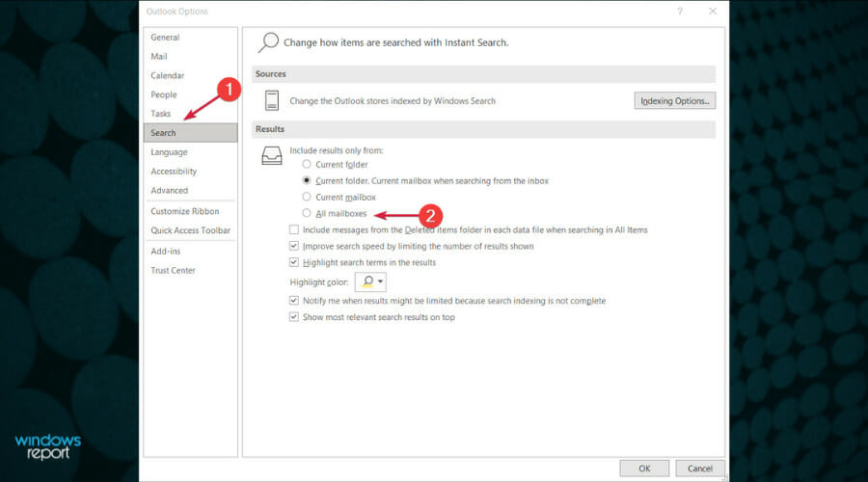Screen dimensions: 868x482
Task: Open the Advanced options category
Action: 190,190
